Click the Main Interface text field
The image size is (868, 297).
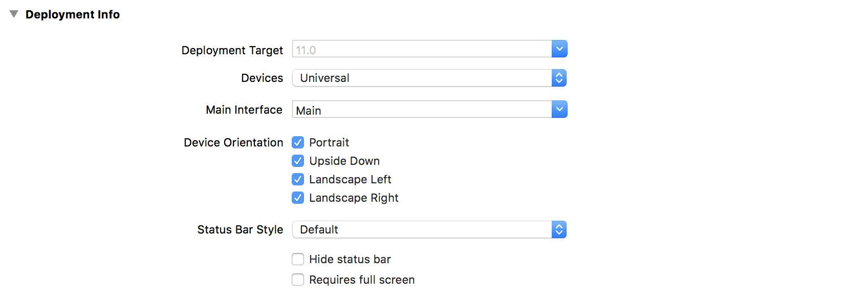(x=422, y=110)
